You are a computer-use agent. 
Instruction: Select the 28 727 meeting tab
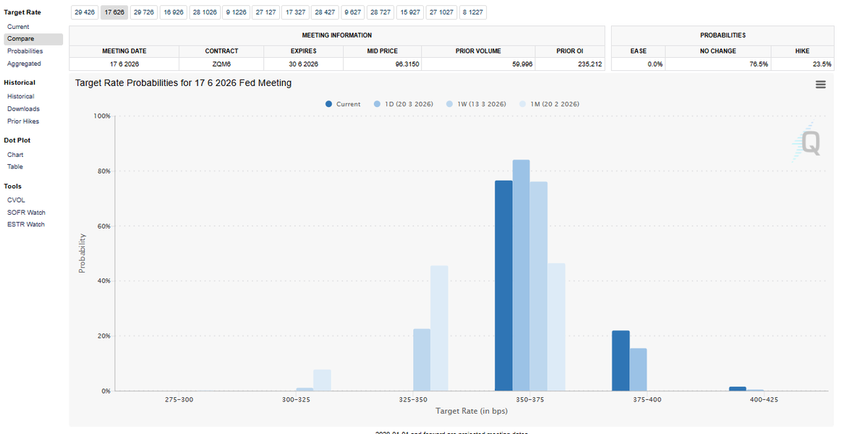point(381,12)
